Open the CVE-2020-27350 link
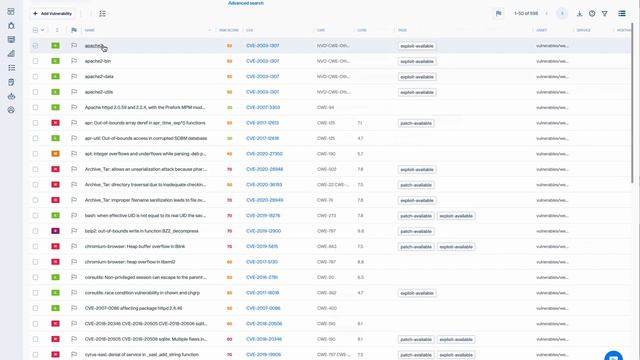This screenshot has width=640, height=360. [x=264, y=154]
